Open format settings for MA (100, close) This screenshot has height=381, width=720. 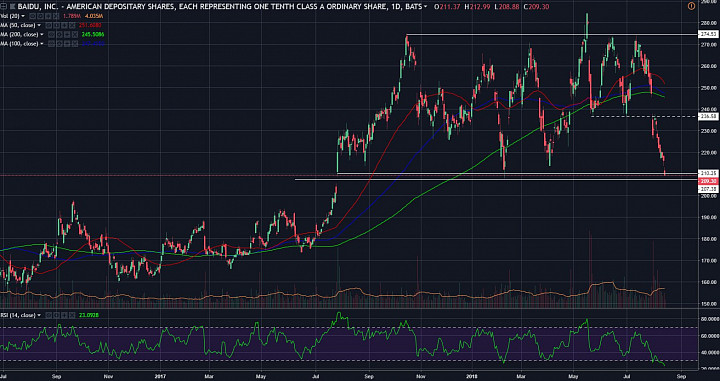(59, 44)
